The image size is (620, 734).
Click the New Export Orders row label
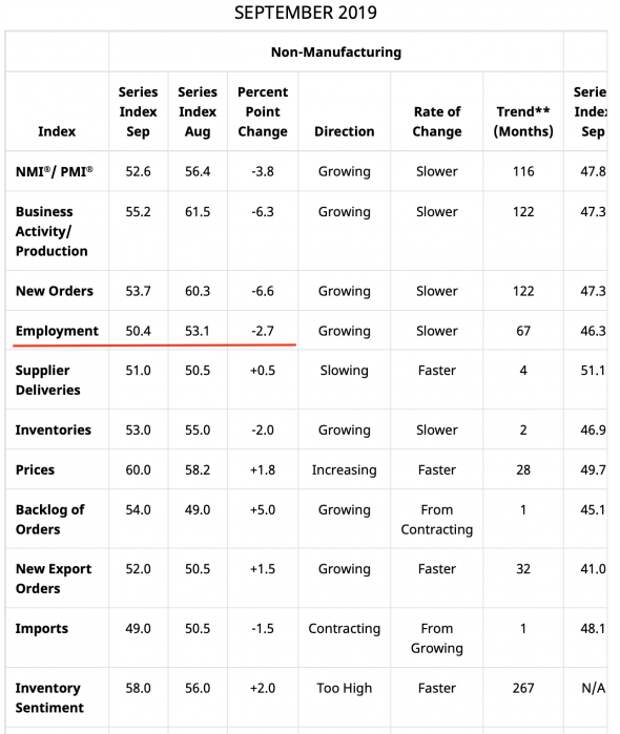[53, 579]
